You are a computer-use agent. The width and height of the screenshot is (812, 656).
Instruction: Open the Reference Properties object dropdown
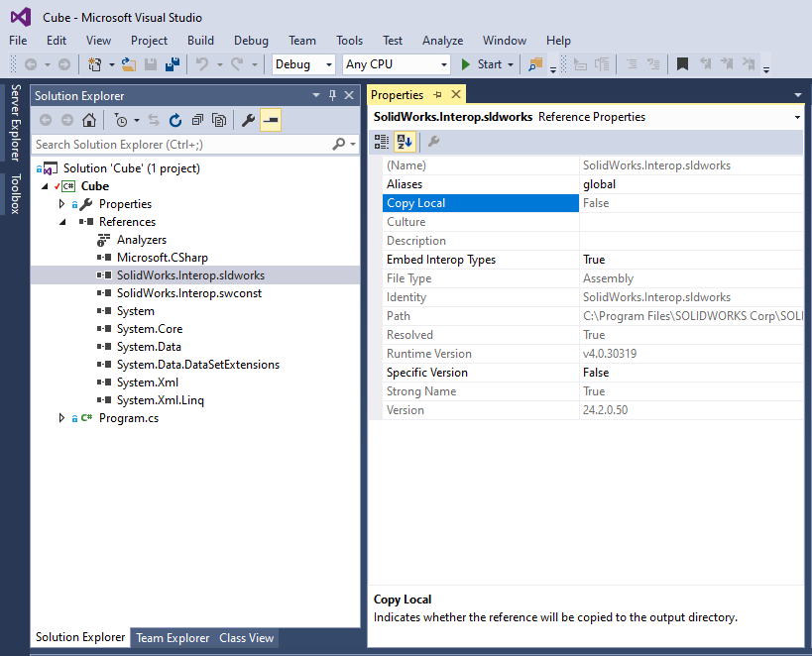[x=797, y=118]
